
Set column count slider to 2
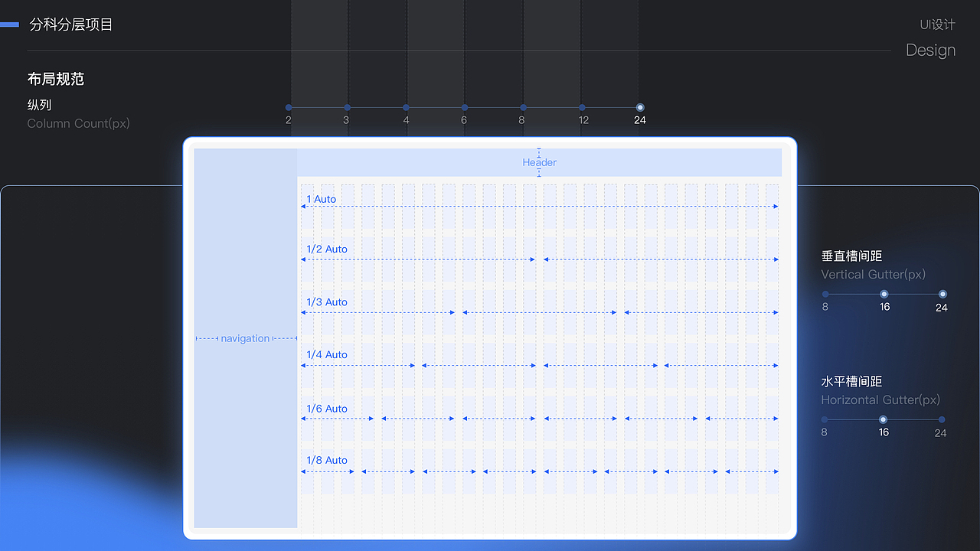pyautogui.click(x=289, y=108)
